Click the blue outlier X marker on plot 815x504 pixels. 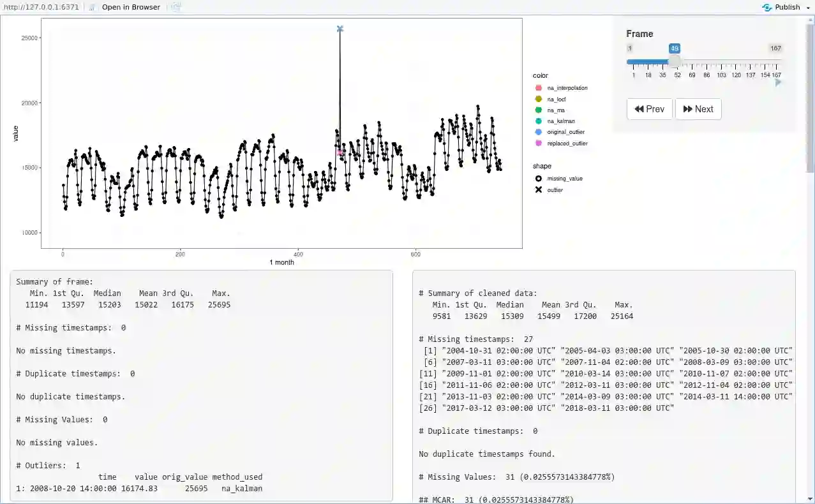(340, 29)
